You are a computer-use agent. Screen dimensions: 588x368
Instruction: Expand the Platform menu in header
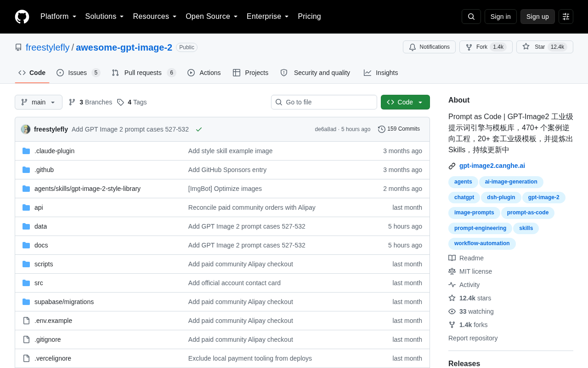click(58, 17)
